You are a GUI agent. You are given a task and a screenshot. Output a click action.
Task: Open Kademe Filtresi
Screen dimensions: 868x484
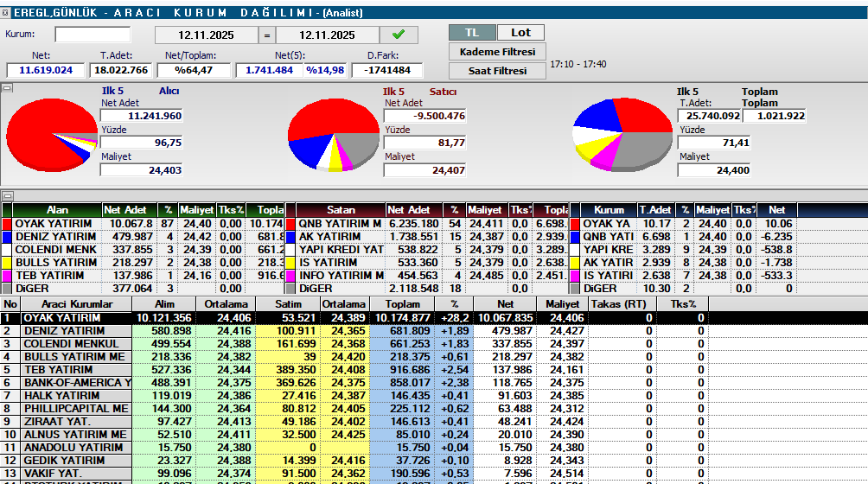(497, 52)
